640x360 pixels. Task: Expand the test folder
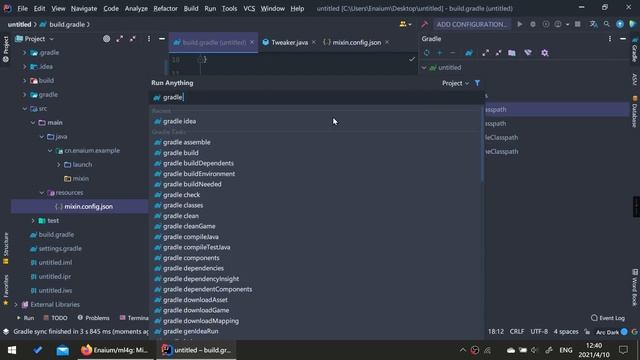pyautogui.click(x=33, y=220)
